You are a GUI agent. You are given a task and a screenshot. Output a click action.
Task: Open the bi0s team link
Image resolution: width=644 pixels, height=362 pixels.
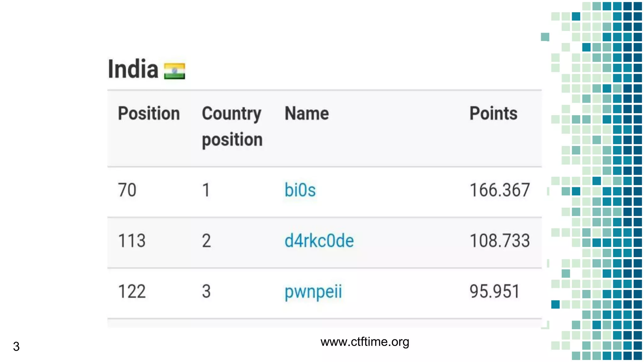pos(300,190)
